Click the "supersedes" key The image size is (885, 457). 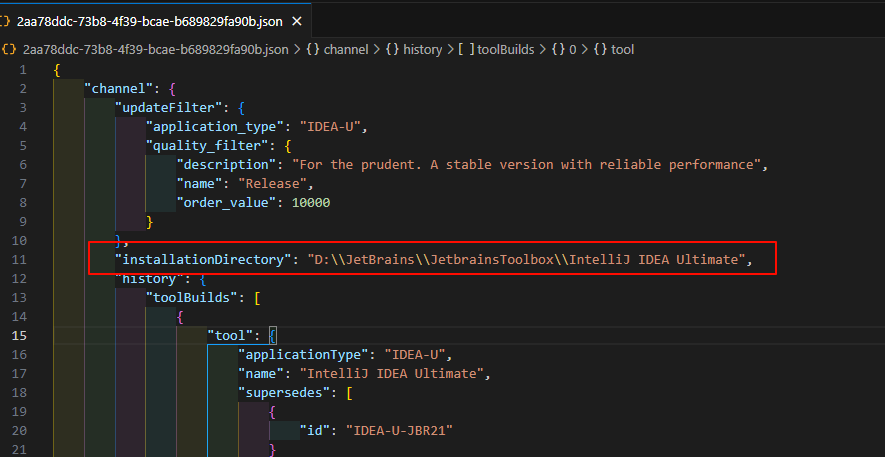[284, 393]
